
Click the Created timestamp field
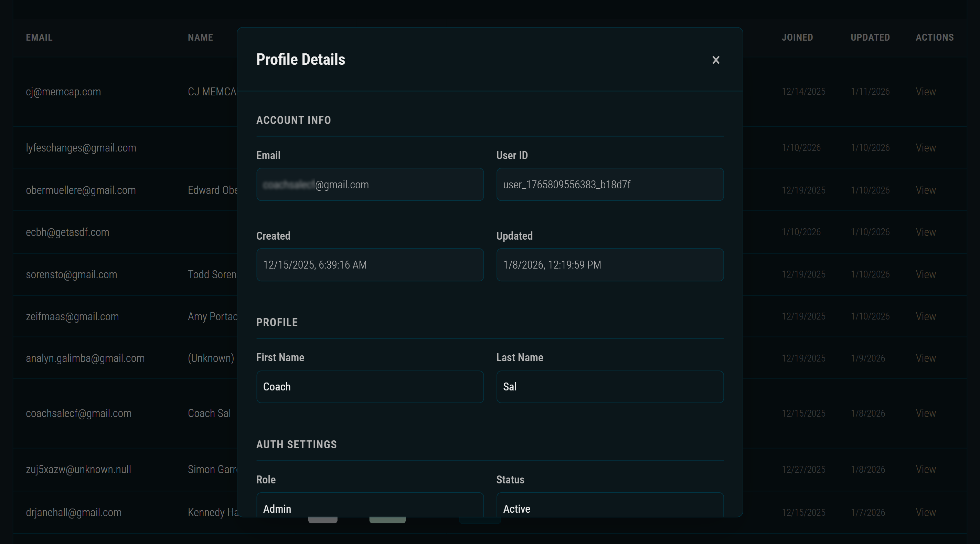(x=370, y=265)
